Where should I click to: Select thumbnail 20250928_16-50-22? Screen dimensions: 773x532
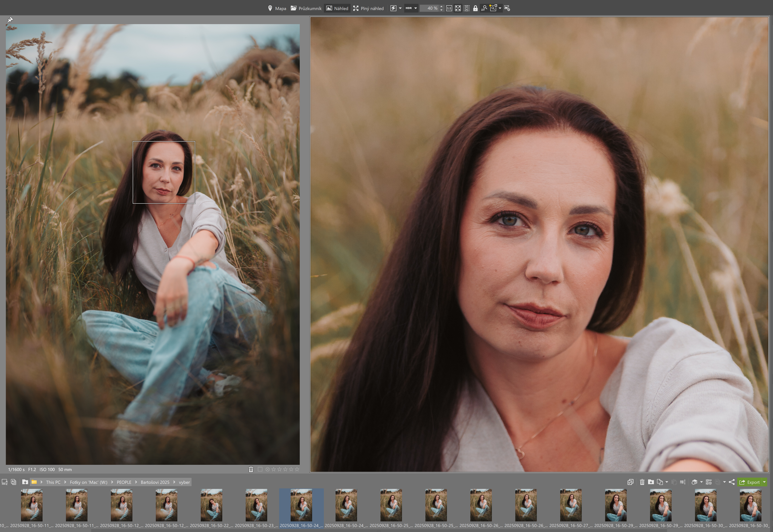click(x=211, y=506)
